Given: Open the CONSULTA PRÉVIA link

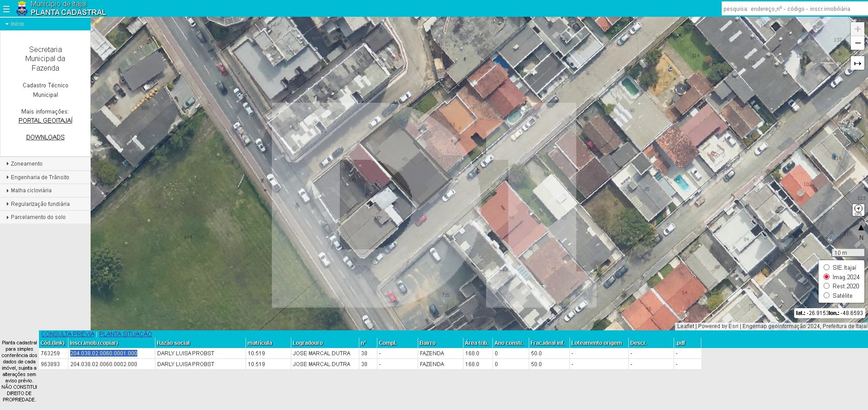Looking at the screenshot, I should (68, 334).
